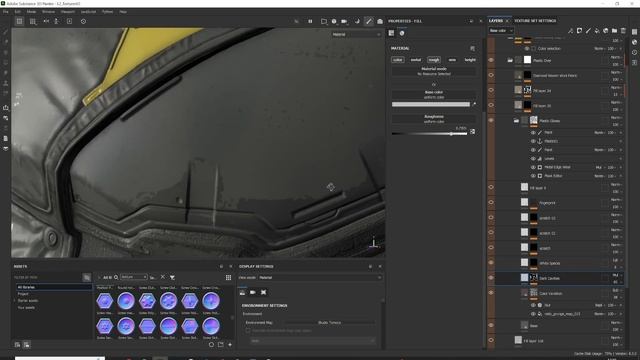
Task: Click the rendering mode camera icon
Action: [380, 21]
